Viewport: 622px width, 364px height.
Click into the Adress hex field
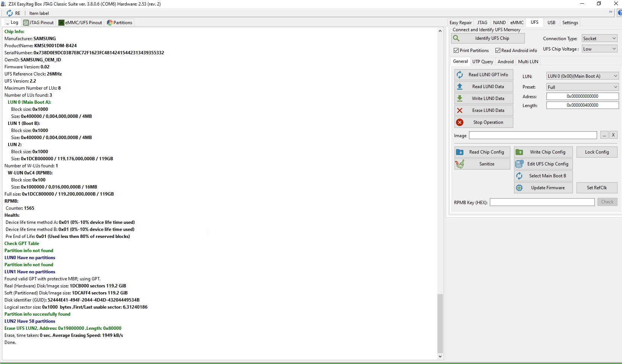point(583,96)
